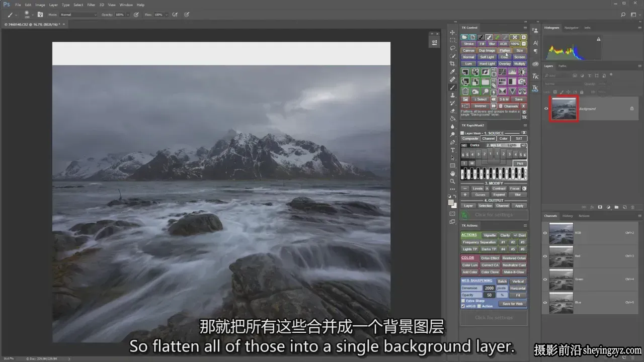Click the Curves icon in TK Control

pyautogui.click(x=502, y=72)
